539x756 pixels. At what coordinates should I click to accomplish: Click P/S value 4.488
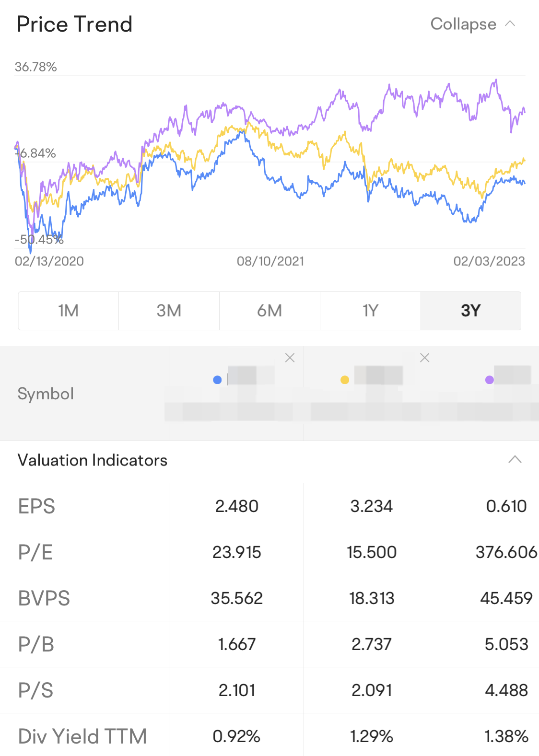click(x=506, y=690)
